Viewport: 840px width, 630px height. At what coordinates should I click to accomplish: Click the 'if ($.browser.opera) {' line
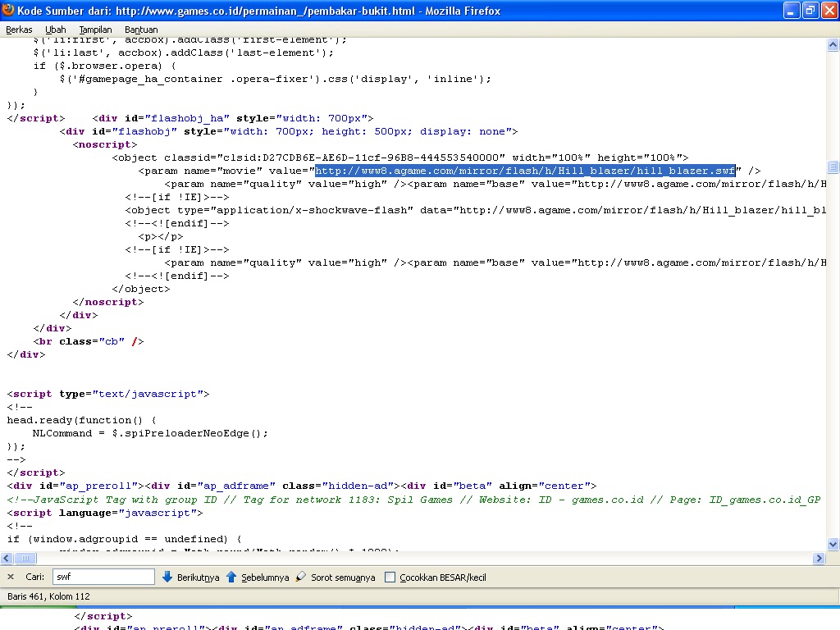coord(104,66)
